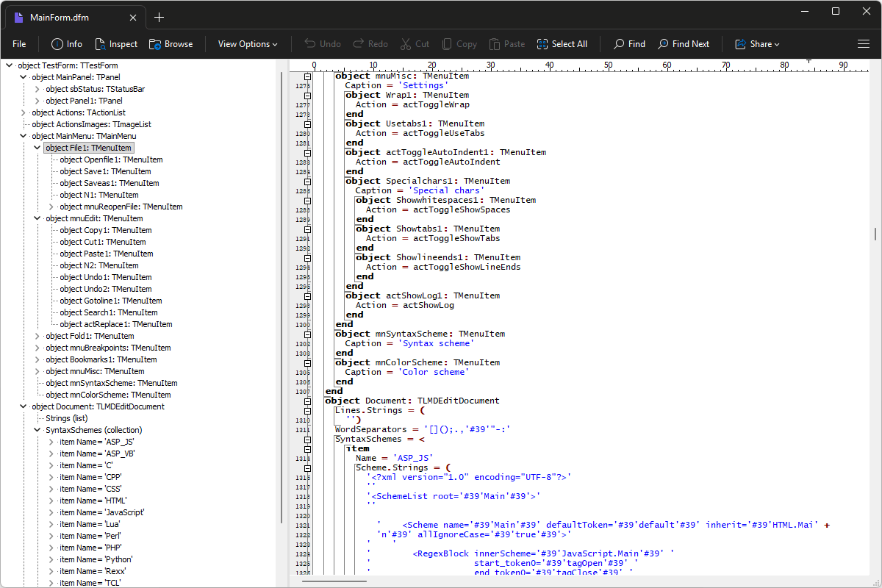Click the Select All icon

(542, 44)
